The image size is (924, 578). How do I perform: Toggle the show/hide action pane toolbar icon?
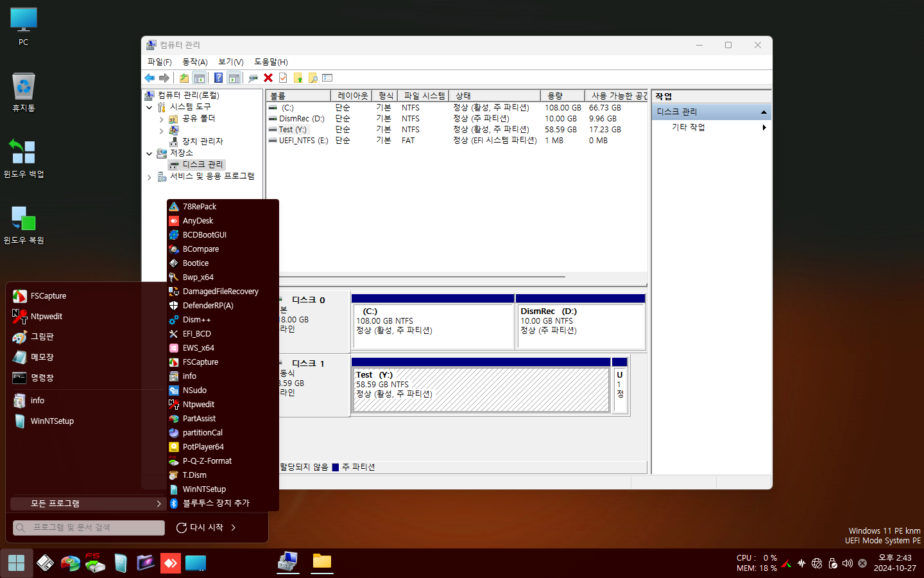point(234,78)
